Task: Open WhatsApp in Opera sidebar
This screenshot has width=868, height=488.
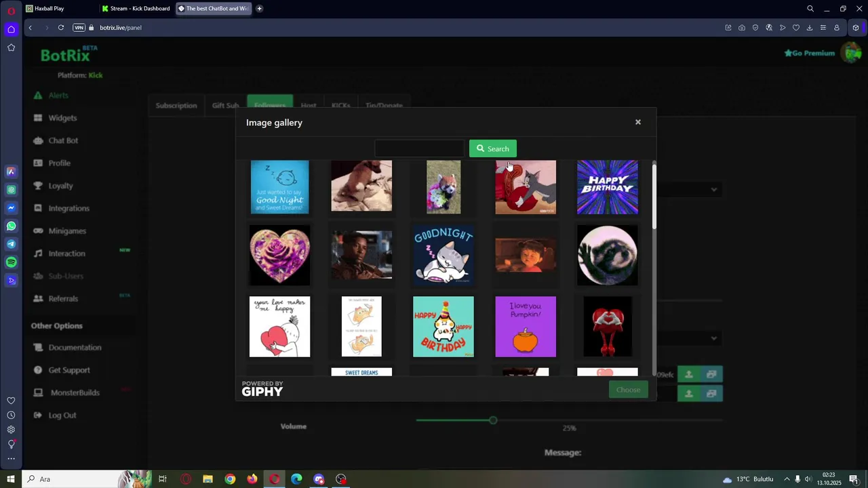Action: click(11, 226)
